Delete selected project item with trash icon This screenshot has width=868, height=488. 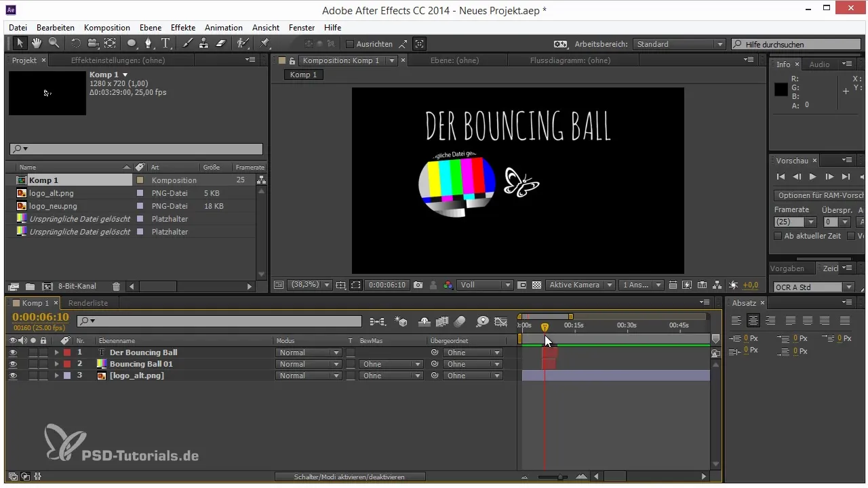pos(116,287)
